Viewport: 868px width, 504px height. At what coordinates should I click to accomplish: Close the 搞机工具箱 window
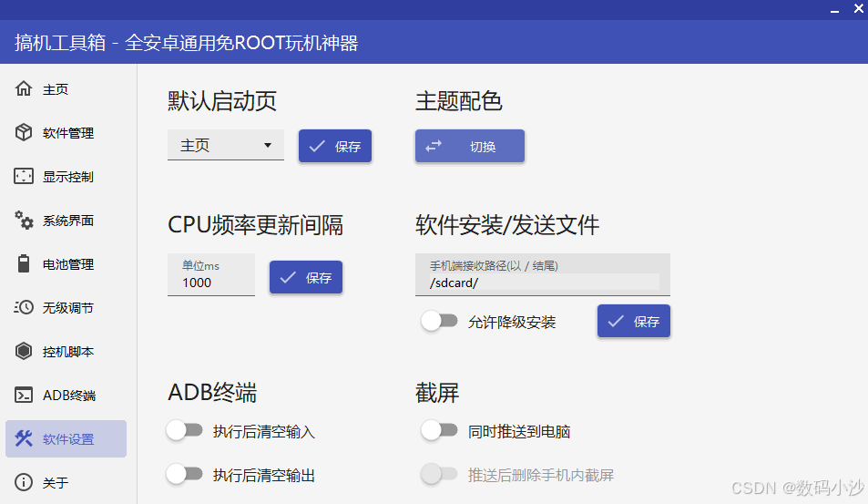(x=859, y=9)
